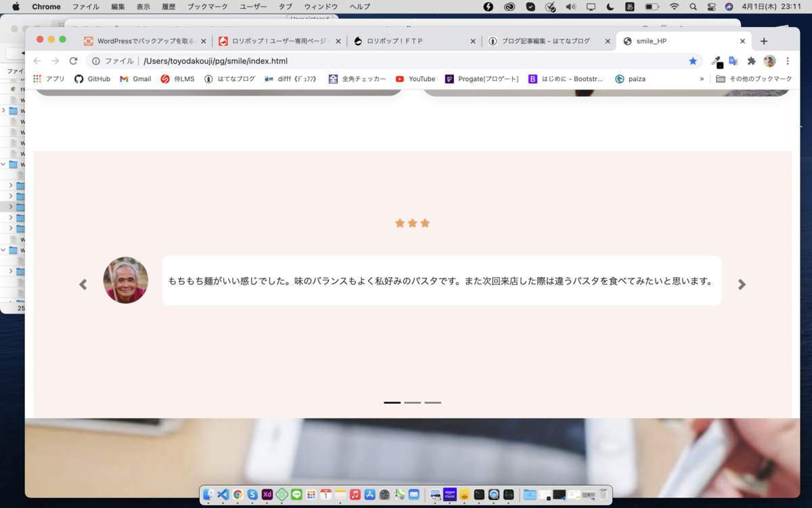Image resolution: width=812 pixels, height=508 pixels.
Task: Open the 表示 menu in the menu bar
Action: 143,7
